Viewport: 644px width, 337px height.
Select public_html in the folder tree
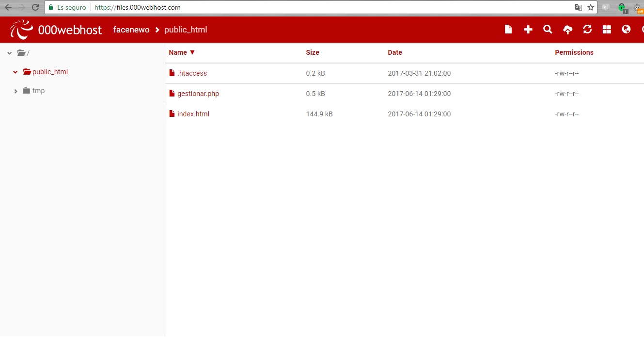click(50, 72)
